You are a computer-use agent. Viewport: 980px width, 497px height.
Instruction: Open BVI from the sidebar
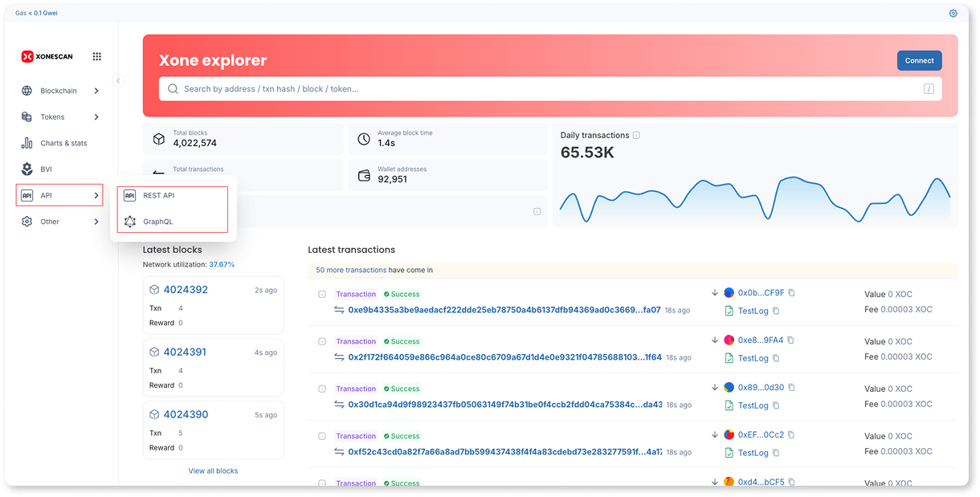46,169
